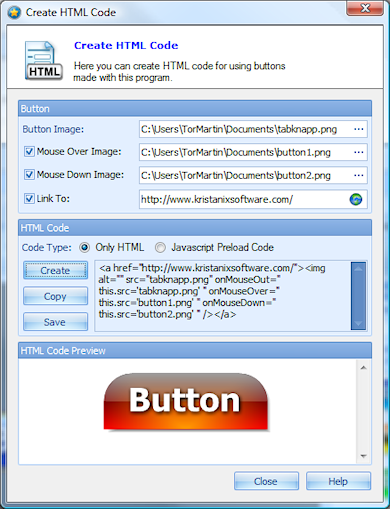This screenshot has height=509, width=390.
Task: Click inside the HTML code text area
Action: click(223, 296)
